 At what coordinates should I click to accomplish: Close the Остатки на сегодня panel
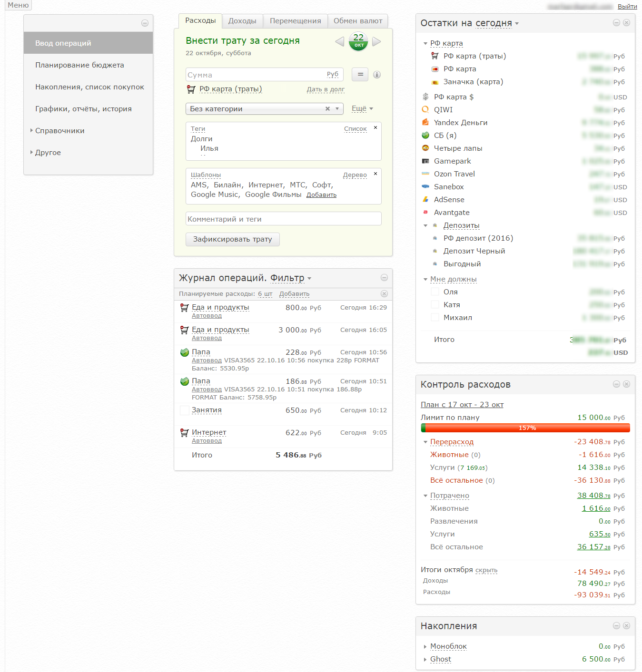pos(627,23)
